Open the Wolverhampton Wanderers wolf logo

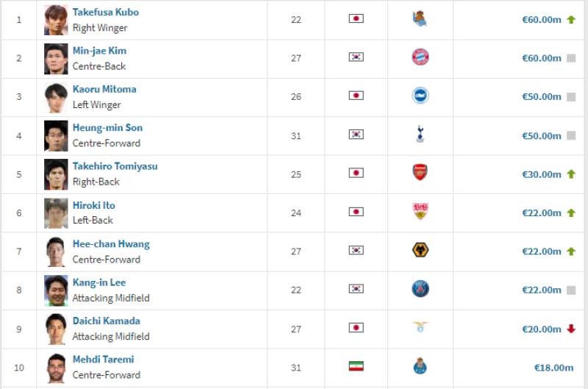tap(420, 250)
